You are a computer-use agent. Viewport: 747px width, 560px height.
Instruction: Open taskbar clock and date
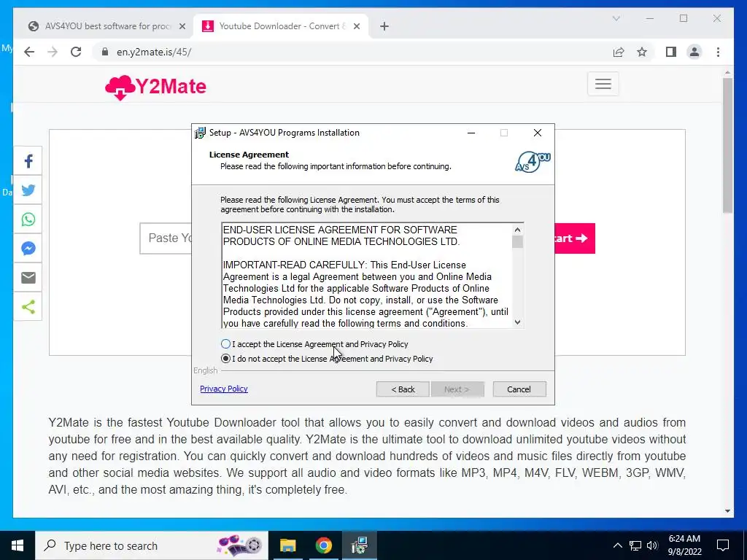684,545
